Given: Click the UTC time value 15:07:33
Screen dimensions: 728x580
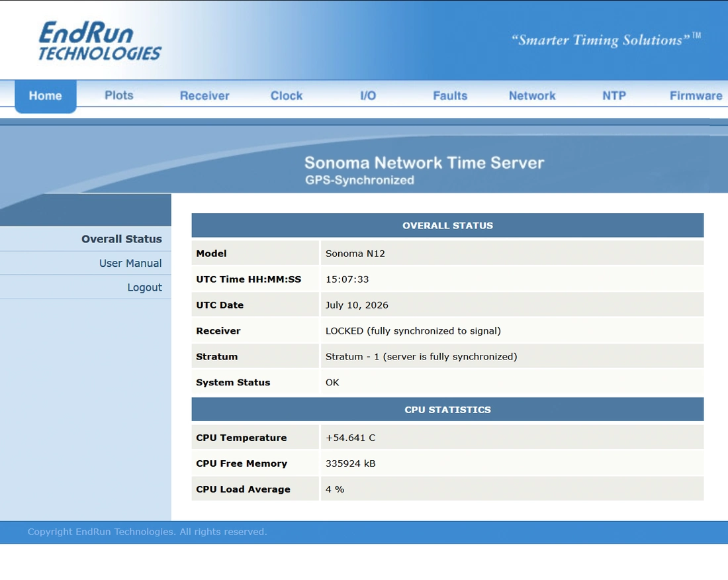Looking at the screenshot, I should (x=347, y=279).
